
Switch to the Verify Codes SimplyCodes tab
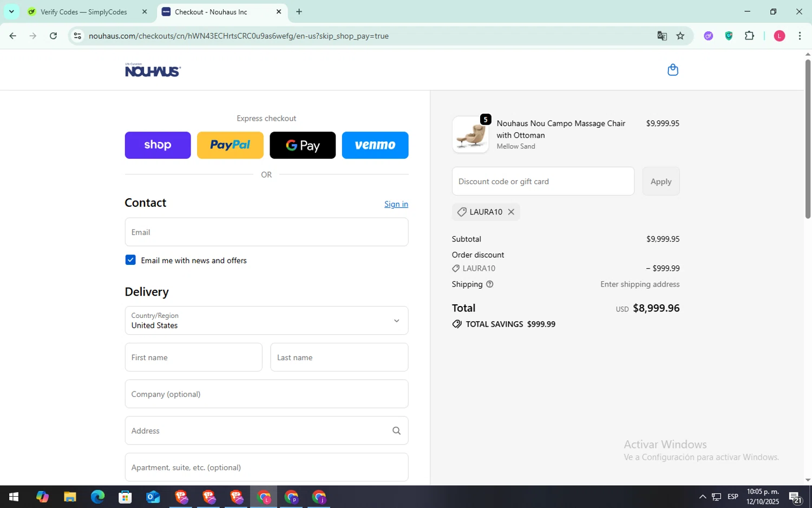click(84, 11)
